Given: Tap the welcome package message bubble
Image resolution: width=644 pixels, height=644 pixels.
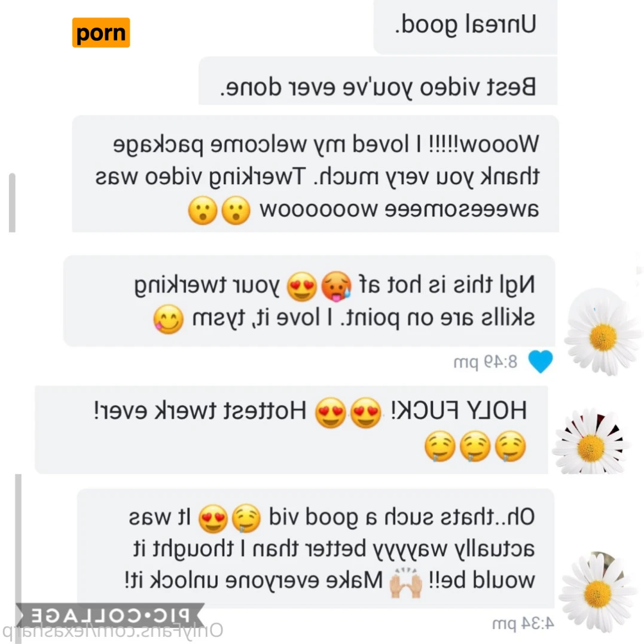Looking at the screenshot, I should click(x=316, y=174).
